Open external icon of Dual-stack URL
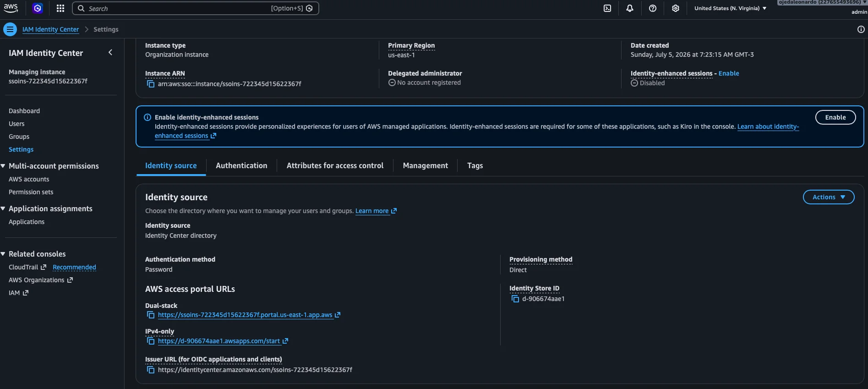Image resolution: width=868 pixels, height=389 pixels. pyautogui.click(x=338, y=315)
